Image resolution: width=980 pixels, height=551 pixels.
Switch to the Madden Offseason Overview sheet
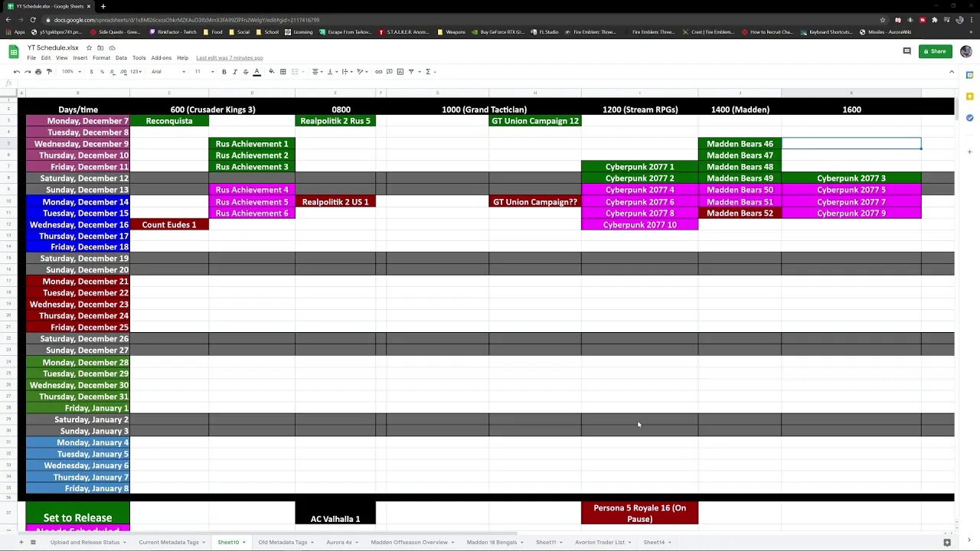(409, 542)
